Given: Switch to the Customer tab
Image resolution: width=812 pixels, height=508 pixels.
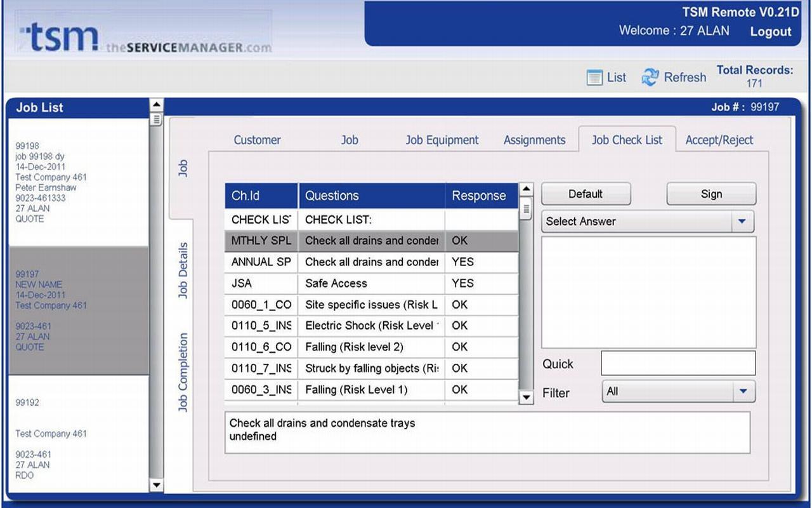Looking at the screenshot, I should [257, 140].
